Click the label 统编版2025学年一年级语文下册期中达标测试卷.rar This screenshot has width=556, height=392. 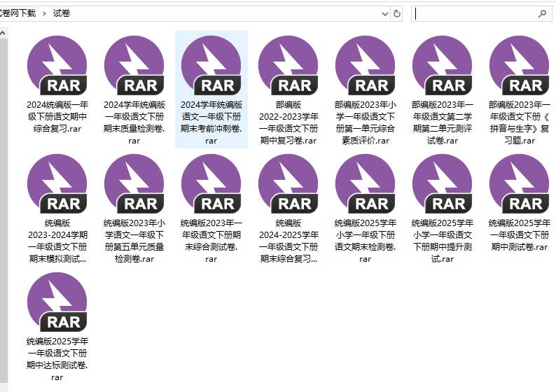pos(57,359)
